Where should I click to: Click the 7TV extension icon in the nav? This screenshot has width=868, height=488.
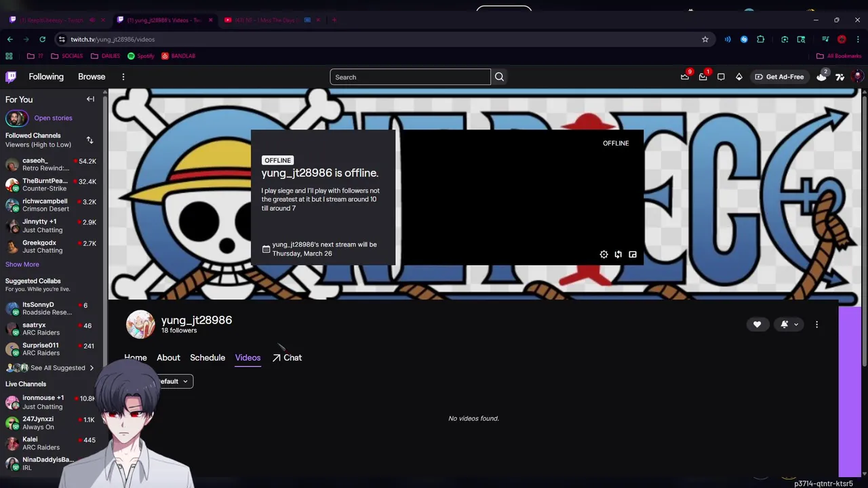[840, 77]
